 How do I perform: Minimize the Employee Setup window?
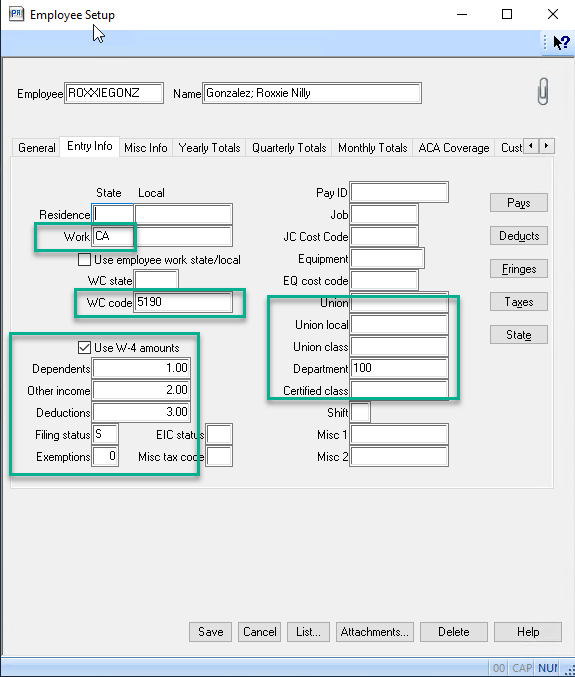(462, 14)
